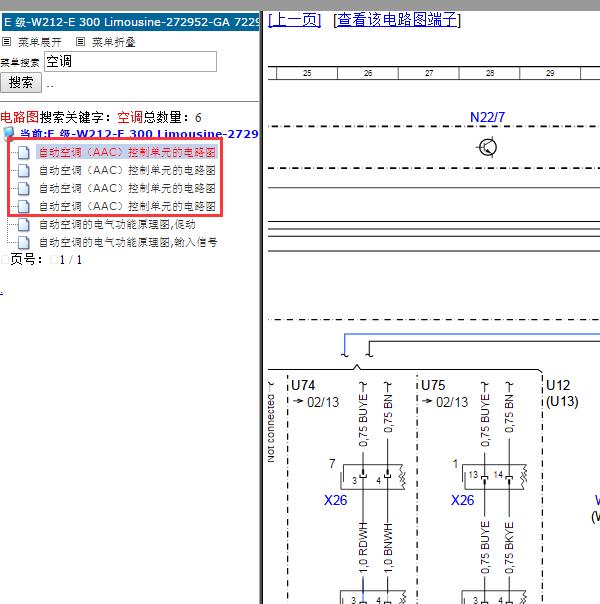Click the X26 connector label under U75
This screenshot has width=600, height=604.
click(x=463, y=500)
